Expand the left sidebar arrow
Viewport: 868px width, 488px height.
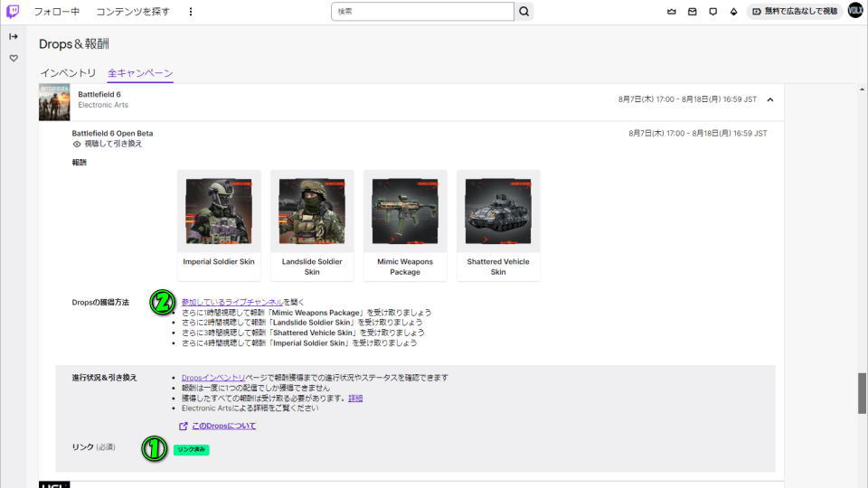[x=14, y=36]
